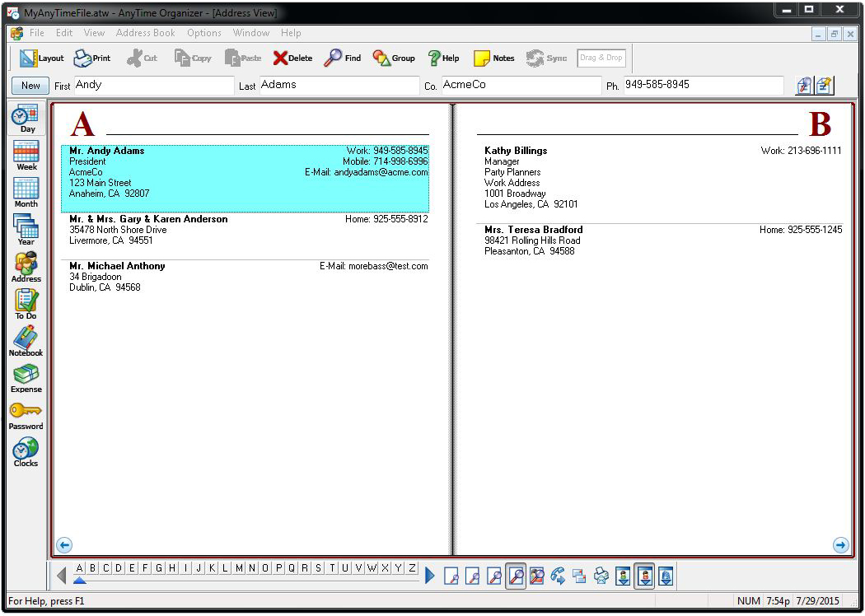Select the letter B alphabet tab
Screen dimensions: 865x616
pos(92,567)
